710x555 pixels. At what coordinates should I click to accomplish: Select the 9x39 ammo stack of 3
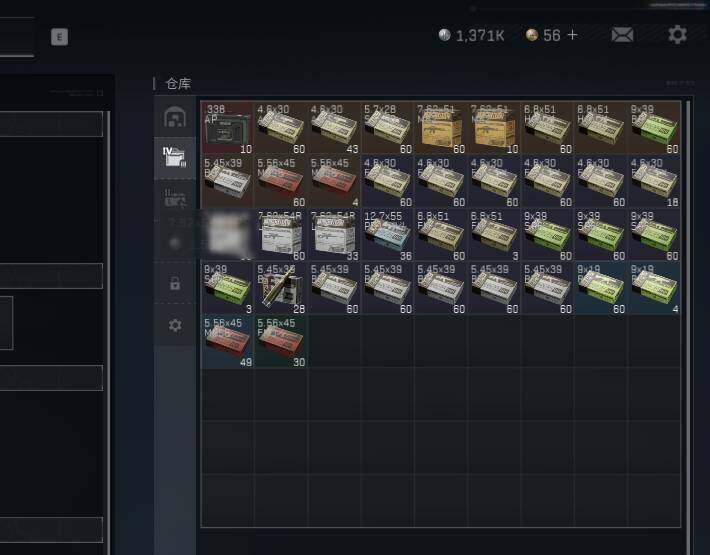pyautogui.click(x=227, y=288)
